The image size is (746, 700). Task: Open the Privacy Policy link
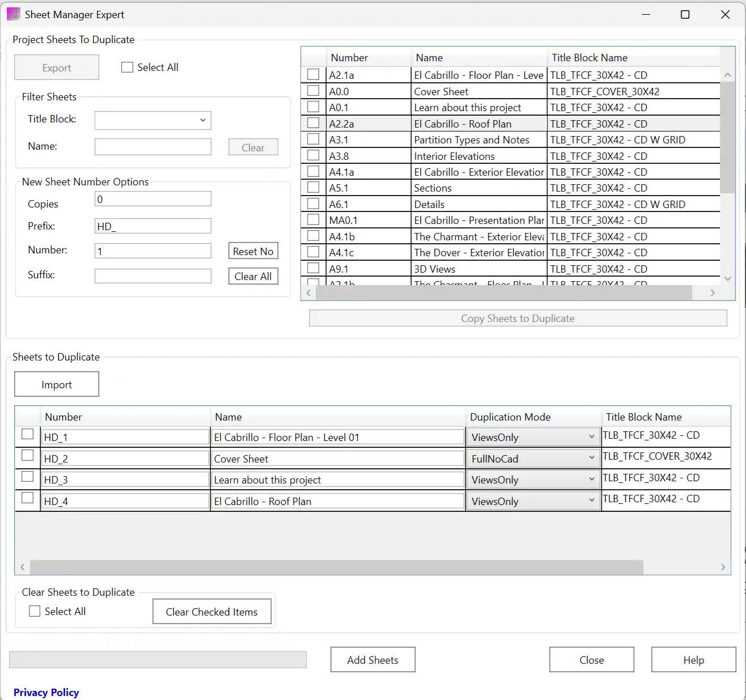[46, 692]
